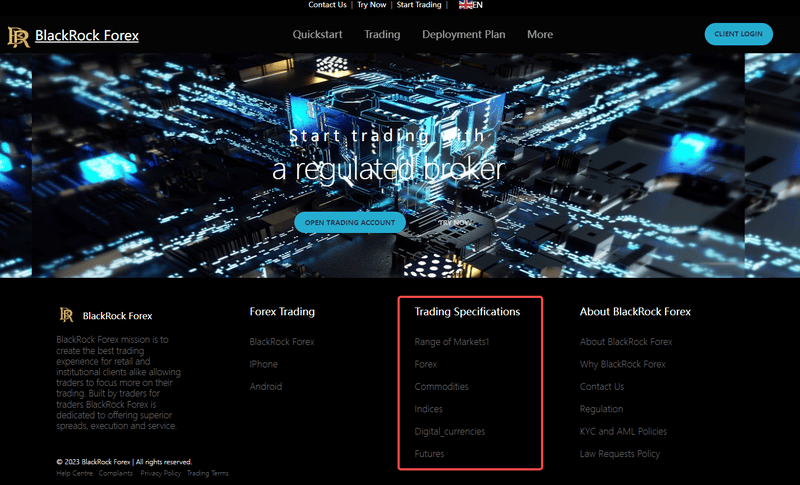The width and height of the screenshot is (800, 485).
Task: Click the EN language selector text
Action: [477, 5]
